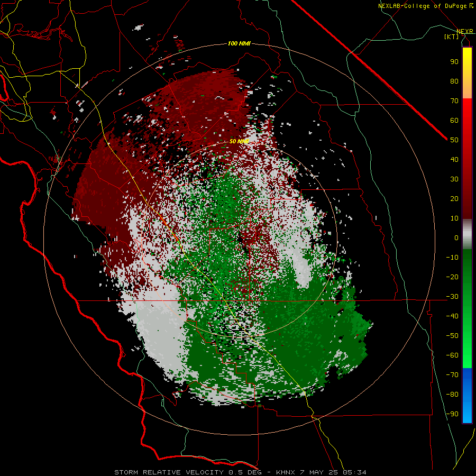Click the 0.5 DEG elevation angle text

pyautogui.click(x=248, y=472)
